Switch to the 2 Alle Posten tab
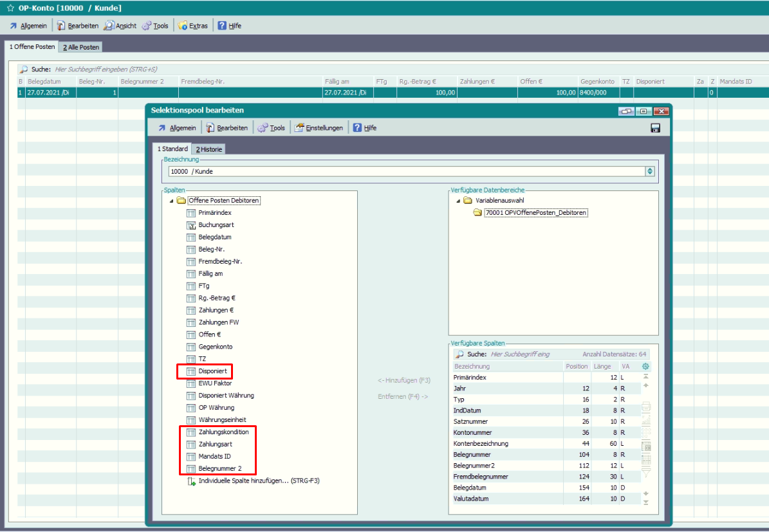 [x=80, y=47]
